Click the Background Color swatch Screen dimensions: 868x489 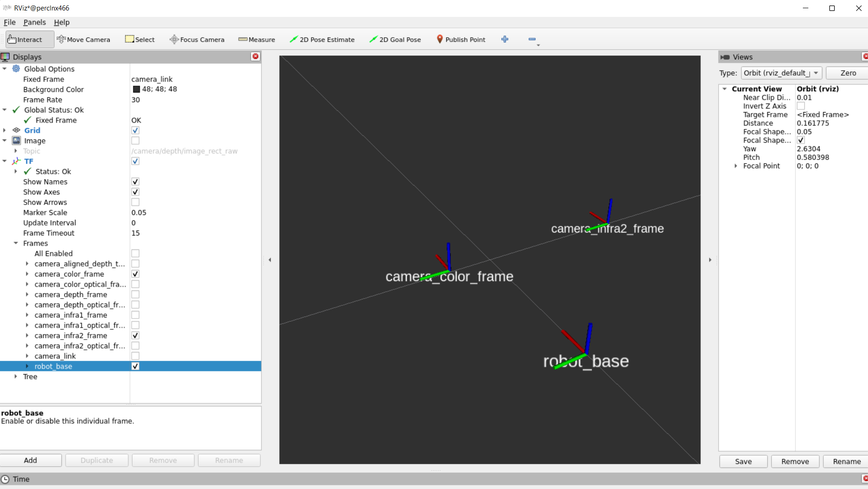(136, 89)
